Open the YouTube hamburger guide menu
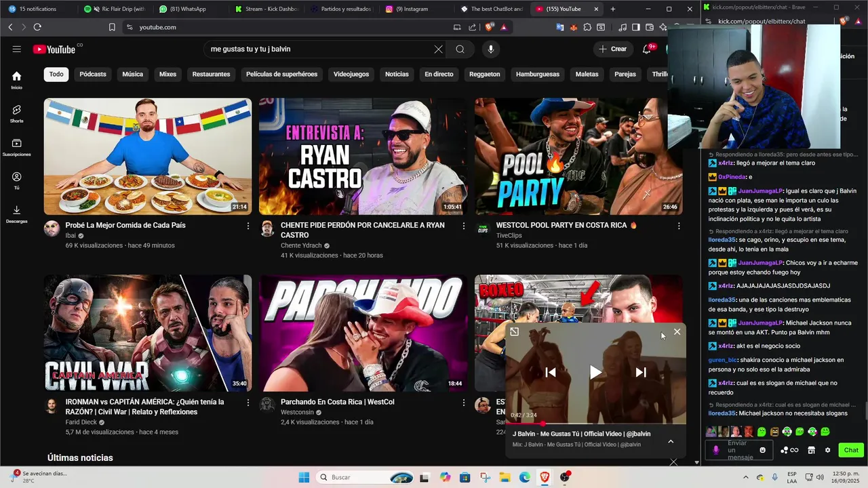 pos(16,49)
